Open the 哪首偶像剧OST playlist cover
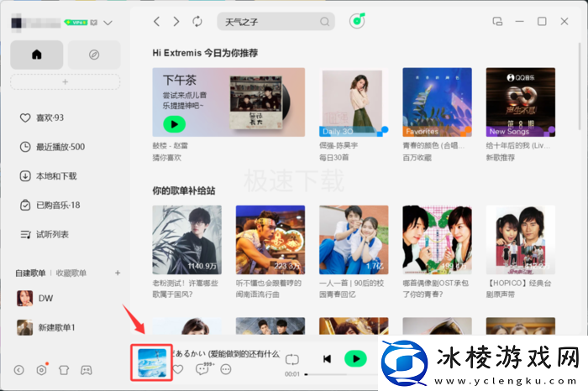 pyautogui.click(x=438, y=240)
